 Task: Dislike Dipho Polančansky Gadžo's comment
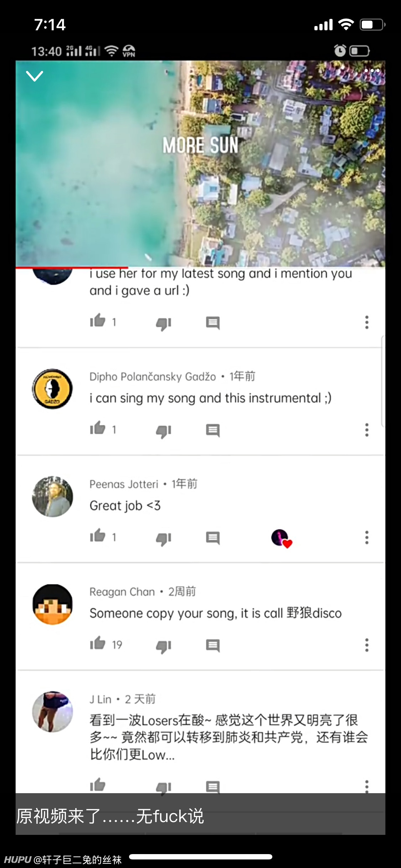tap(164, 431)
